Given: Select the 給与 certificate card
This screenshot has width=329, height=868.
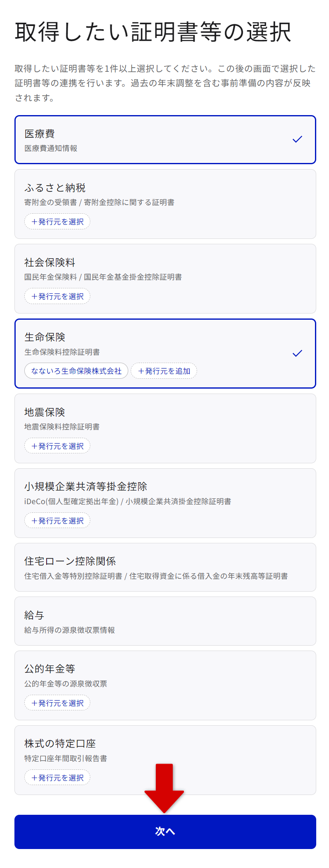Looking at the screenshot, I should click(165, 621).
